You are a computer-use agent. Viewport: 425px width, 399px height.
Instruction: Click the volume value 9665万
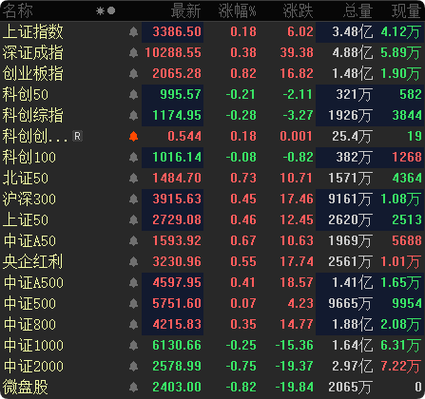[x=350, y=304]
